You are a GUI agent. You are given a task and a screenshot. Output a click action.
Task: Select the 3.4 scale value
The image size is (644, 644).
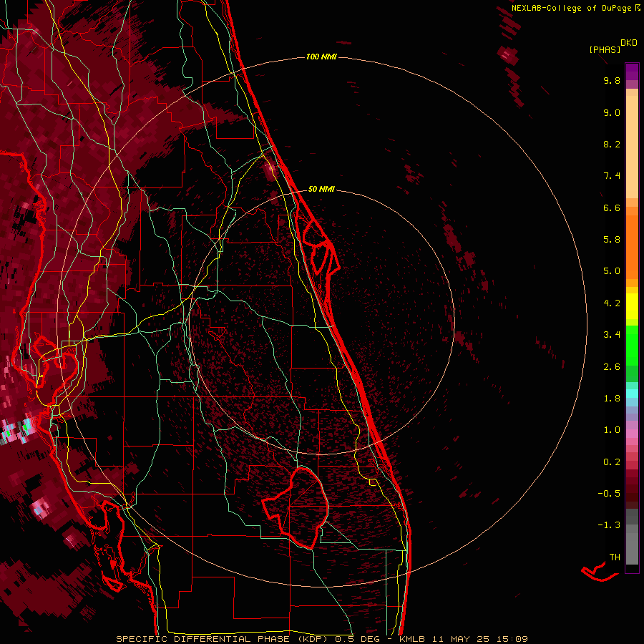(612, 335)
